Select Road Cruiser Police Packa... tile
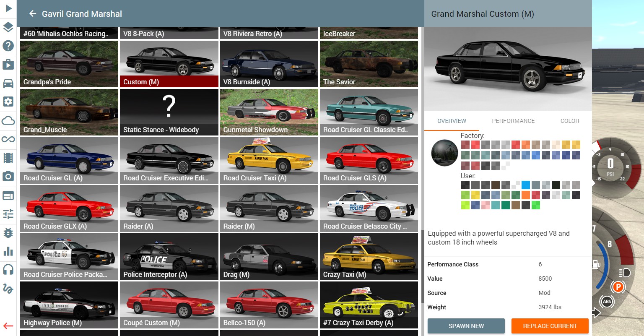644x336 pixels. (x=69, y=257)
